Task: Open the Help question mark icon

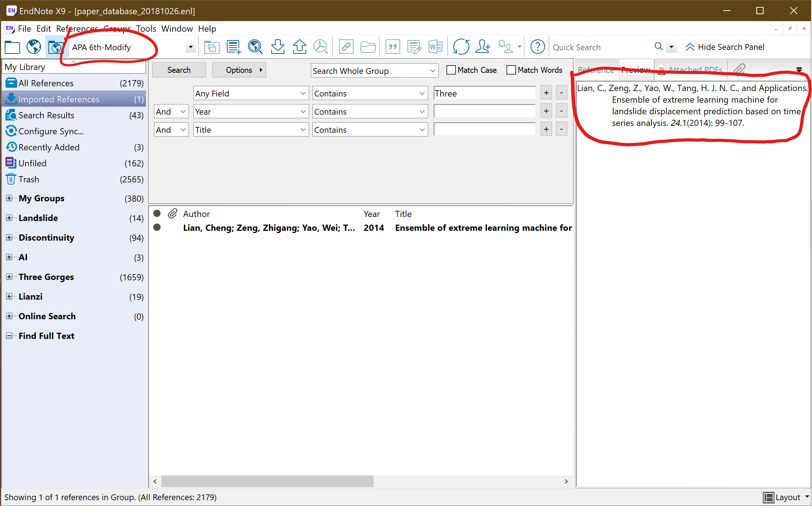Action: (x=537, y=47)
